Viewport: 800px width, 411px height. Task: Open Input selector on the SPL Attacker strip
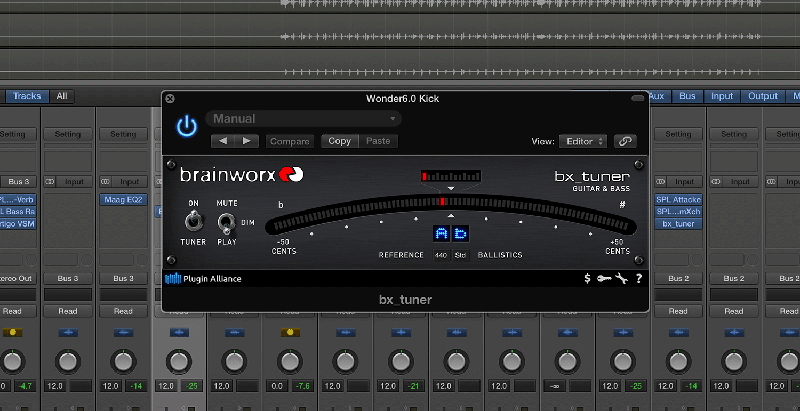[x=684, y=182]
